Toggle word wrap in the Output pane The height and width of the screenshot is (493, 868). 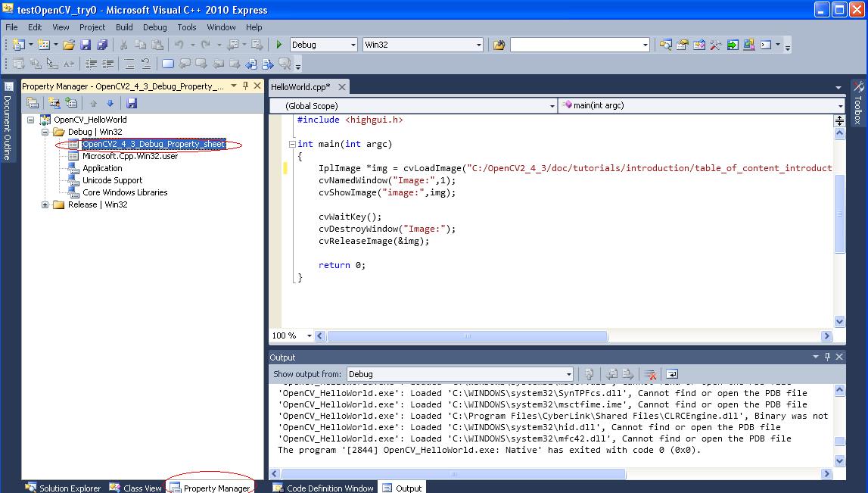[672, 374]
